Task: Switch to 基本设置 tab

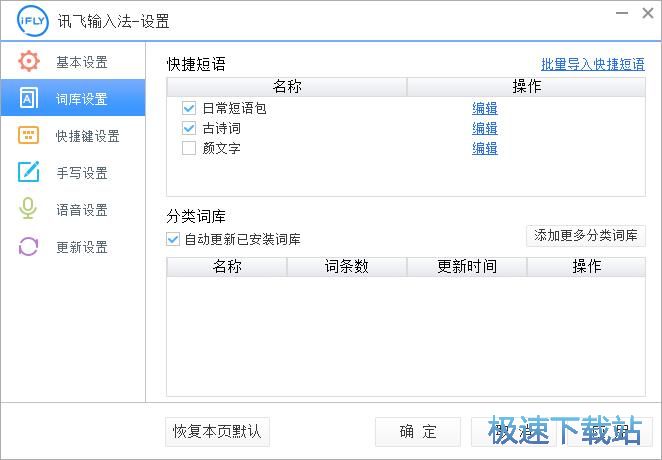Action: tap(81, 62)
